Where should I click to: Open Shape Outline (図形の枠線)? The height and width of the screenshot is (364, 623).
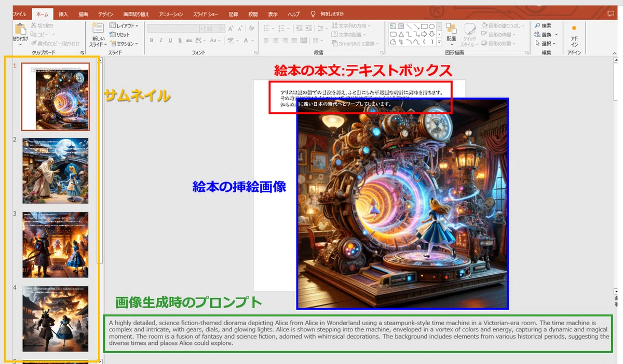pos(498,34)
